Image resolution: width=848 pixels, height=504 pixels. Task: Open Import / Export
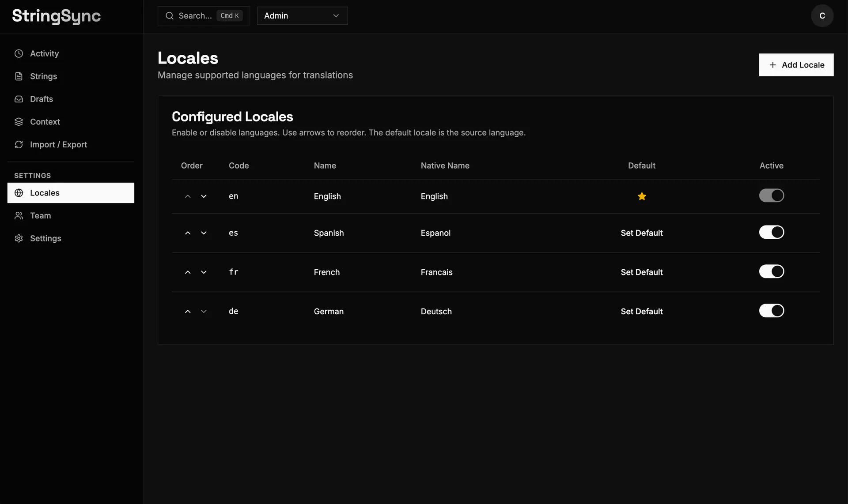pyautogui.click(x=71, y=145)
